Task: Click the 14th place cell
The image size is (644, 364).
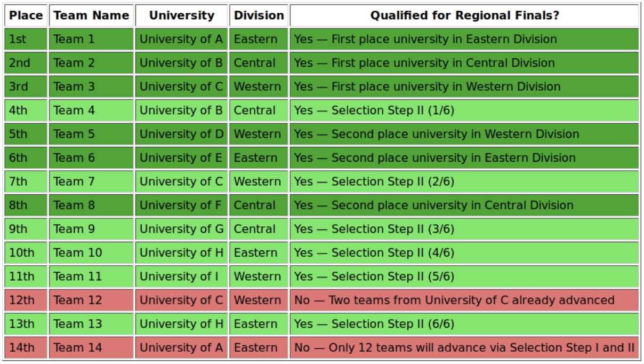Action: coord(26,347)
